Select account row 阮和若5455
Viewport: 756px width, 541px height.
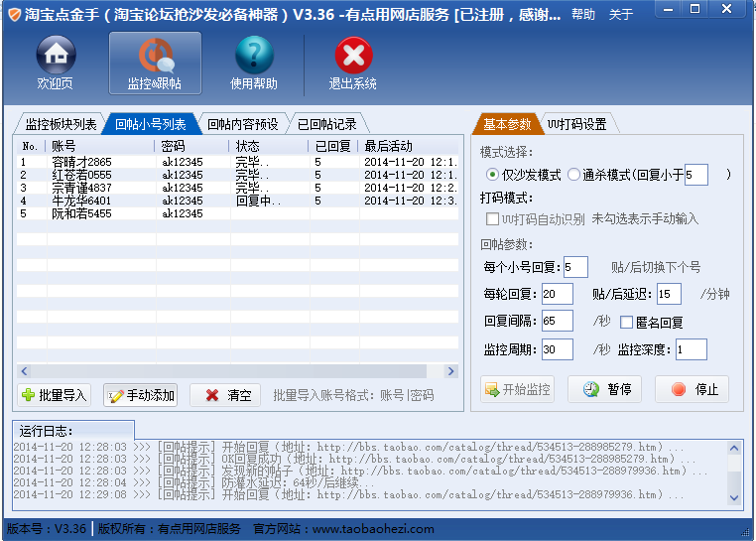tap(238, 213)
